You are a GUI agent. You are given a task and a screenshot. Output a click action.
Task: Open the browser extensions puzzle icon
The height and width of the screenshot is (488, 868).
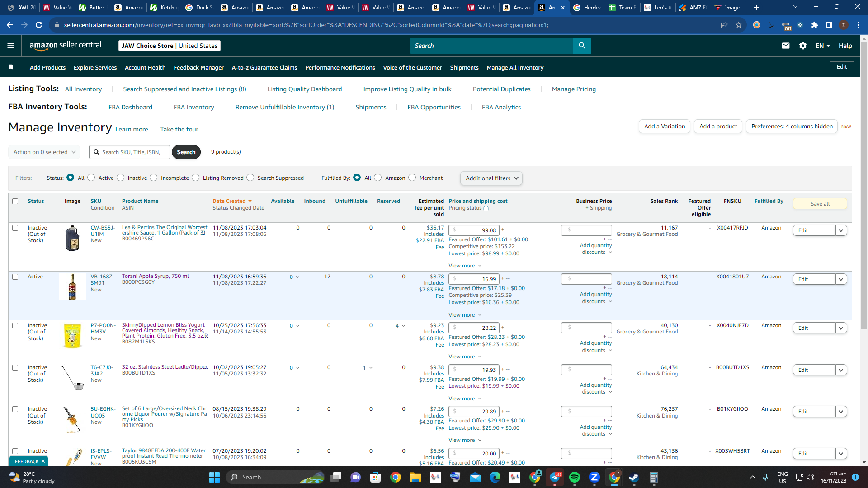pyautogui.click(x=815, y=25)
